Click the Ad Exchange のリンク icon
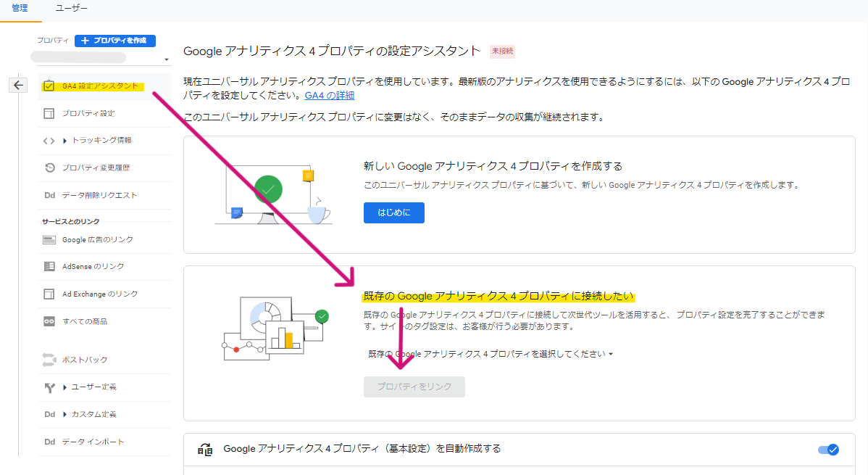 (x=49, y=294)
